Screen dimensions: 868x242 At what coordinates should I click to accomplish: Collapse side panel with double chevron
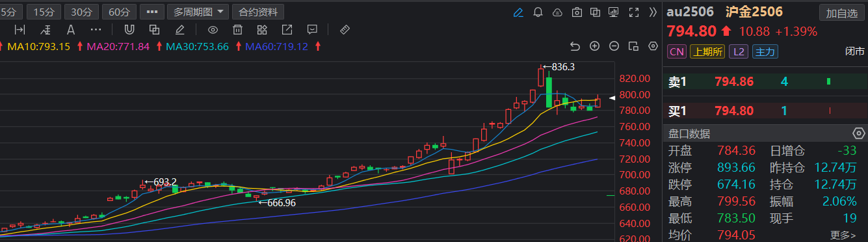653,12
